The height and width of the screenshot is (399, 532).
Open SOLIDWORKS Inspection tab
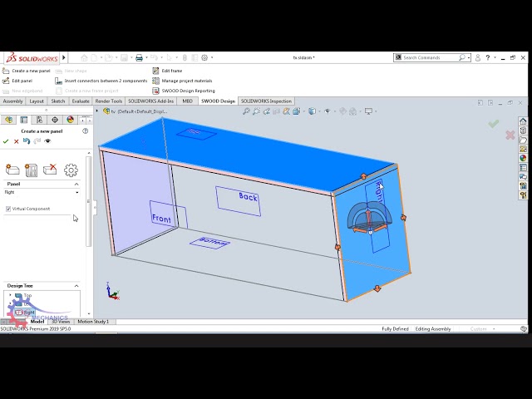[266, 101]
